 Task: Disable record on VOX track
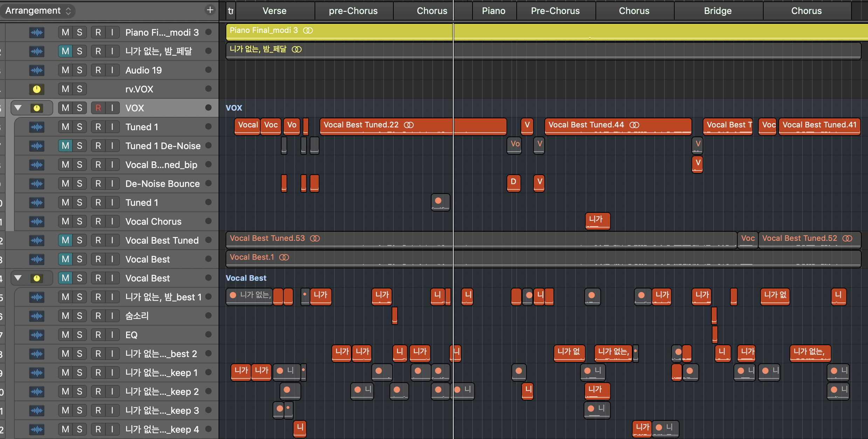(x=98, y=108)
